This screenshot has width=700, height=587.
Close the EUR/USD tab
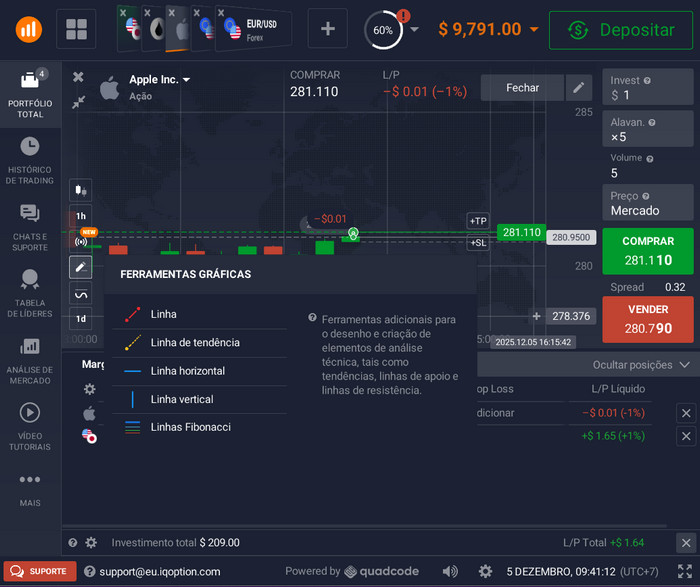point(221,13)
